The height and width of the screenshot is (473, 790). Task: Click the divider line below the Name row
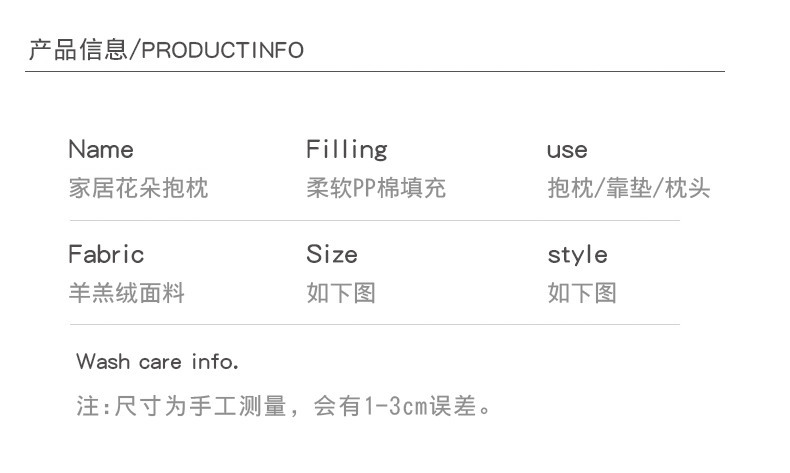click(375, 220)
